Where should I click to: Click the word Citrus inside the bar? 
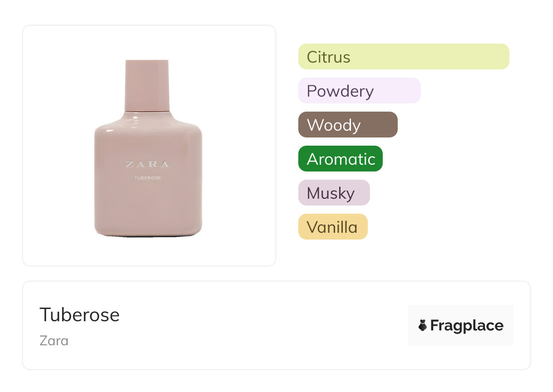[x=328, y=57]
